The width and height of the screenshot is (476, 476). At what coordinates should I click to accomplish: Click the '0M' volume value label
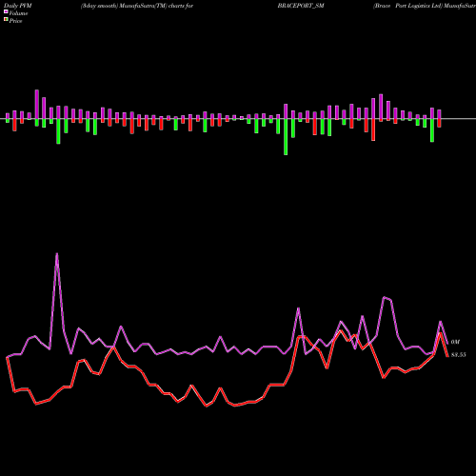point(455,342)
